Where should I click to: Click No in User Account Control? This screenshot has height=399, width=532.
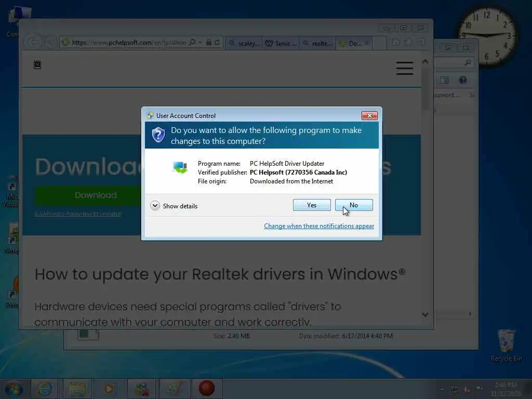click(x=354, y=205)
